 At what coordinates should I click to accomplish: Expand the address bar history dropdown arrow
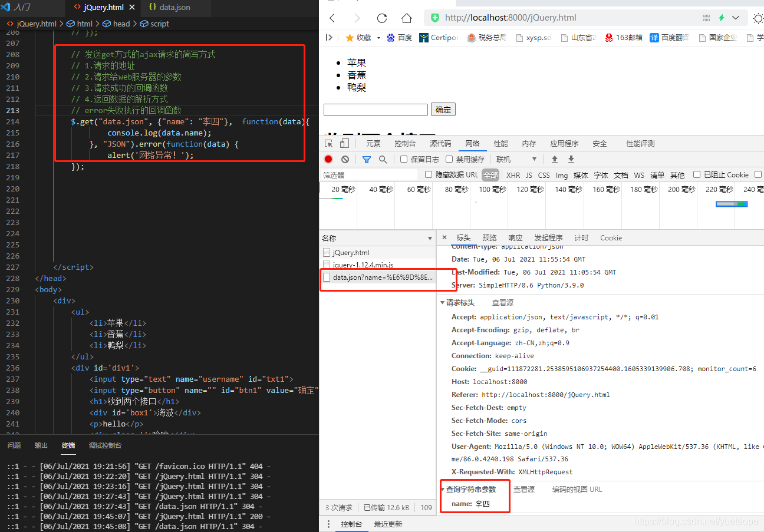736,18
